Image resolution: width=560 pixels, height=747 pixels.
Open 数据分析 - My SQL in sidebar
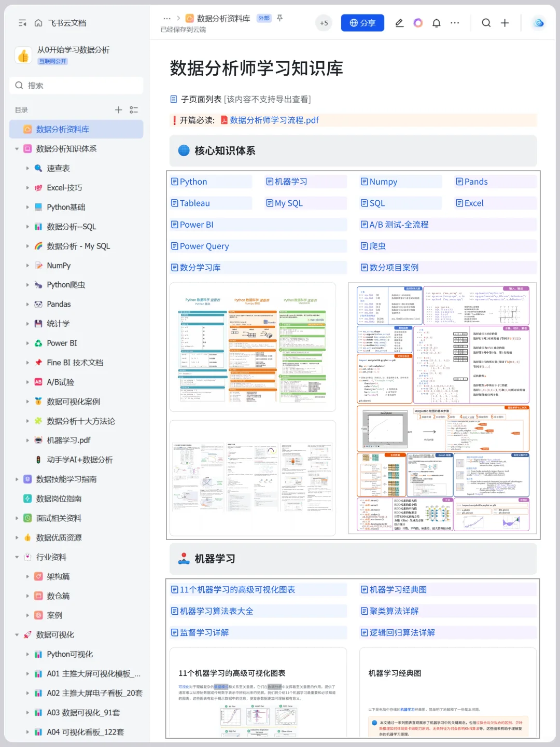coord(78,246)
